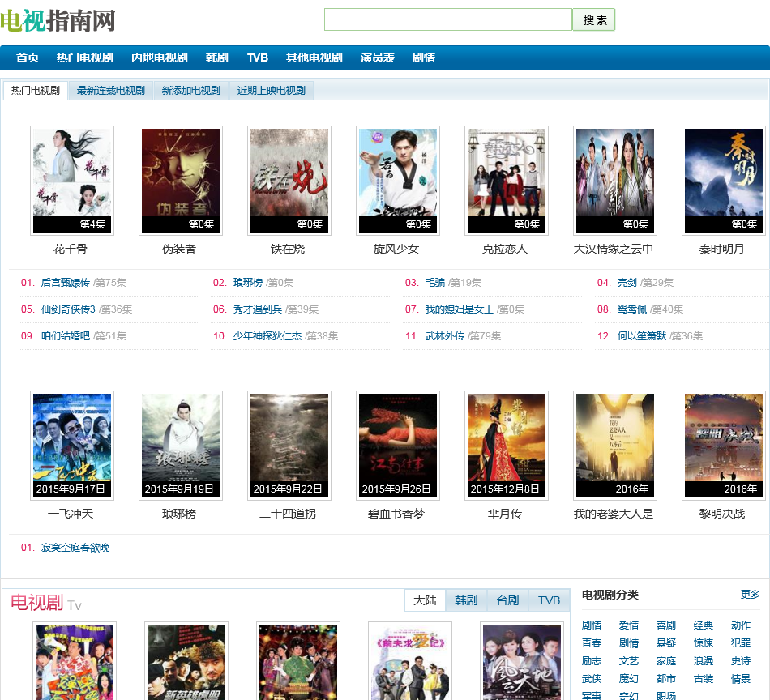Open the 克拉恋人 poster thumbnail
This screenshot has width=770, height=700.
(507, 181)
